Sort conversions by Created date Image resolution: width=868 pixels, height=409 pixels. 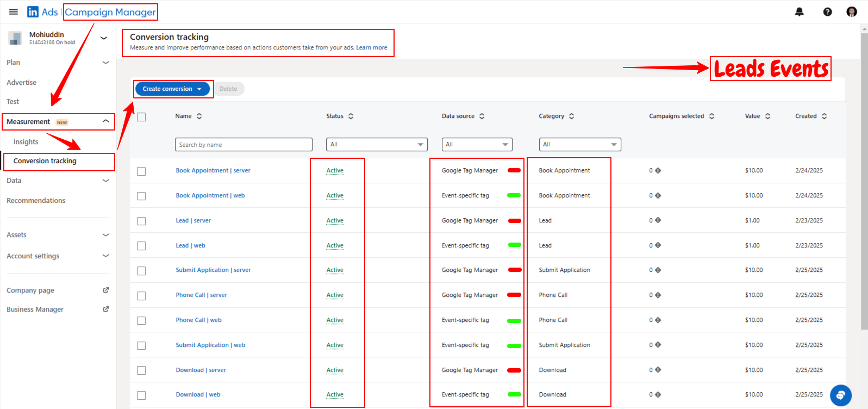824,116
